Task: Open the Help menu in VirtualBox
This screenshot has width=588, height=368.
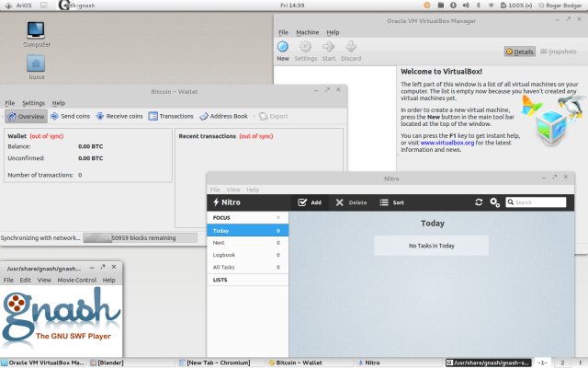Action: click(x=333, y=33)
